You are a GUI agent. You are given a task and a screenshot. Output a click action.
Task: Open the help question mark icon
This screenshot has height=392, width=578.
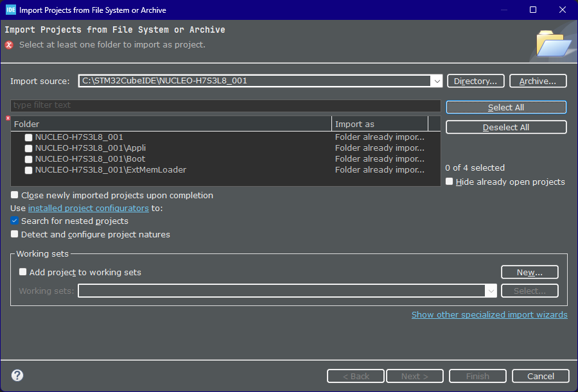coord(17,375)
